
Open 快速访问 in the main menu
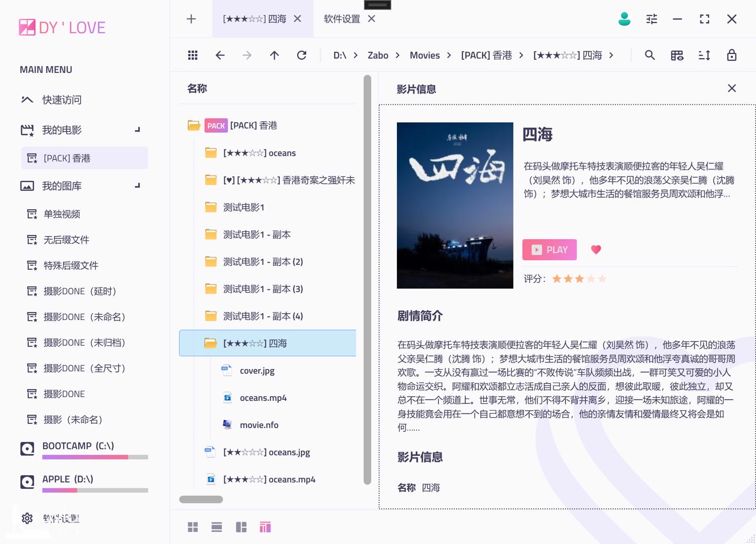51,100
